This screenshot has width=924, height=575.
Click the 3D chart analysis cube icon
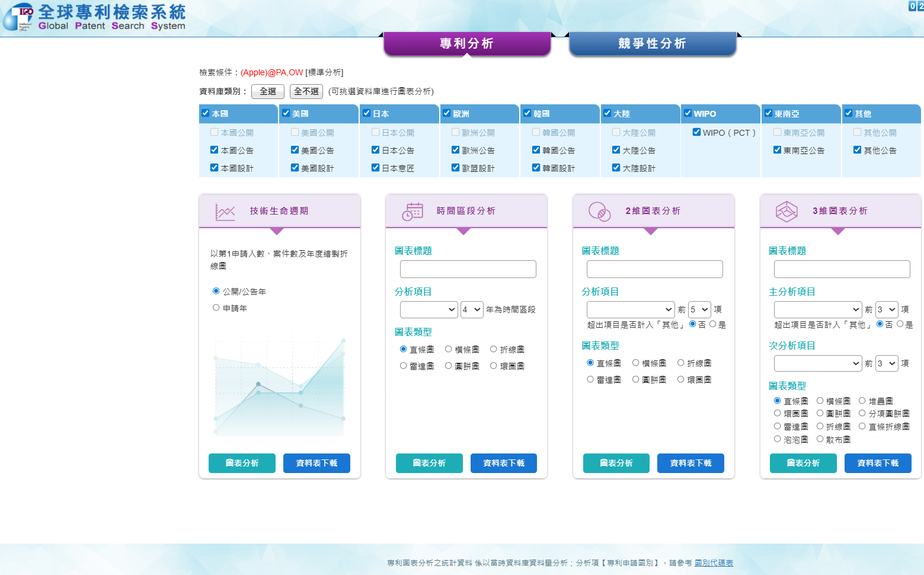[786, 212]
